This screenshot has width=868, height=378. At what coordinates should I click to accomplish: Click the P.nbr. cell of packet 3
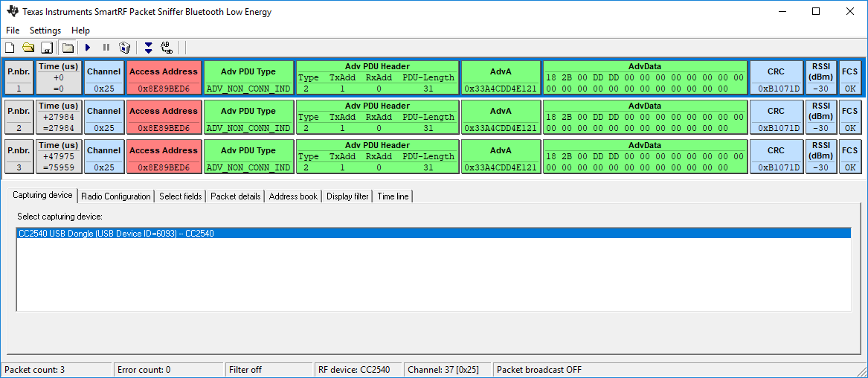tap(19, 156)
